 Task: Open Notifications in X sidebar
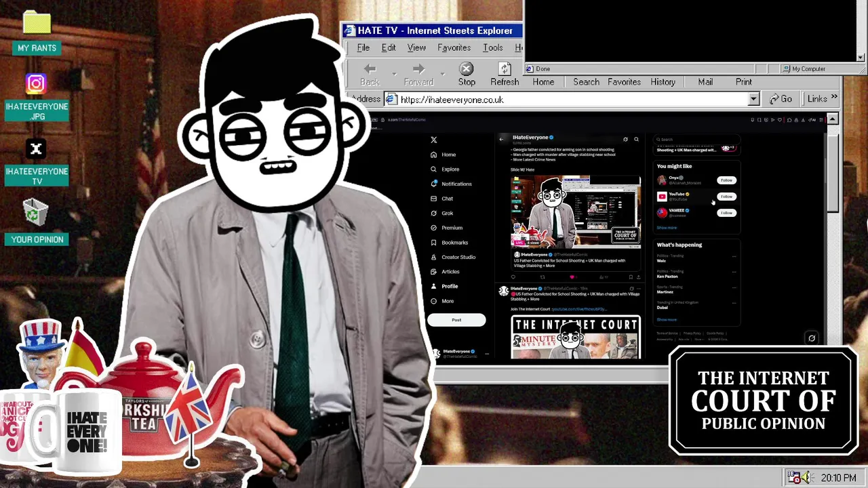(x=451, y=184)
